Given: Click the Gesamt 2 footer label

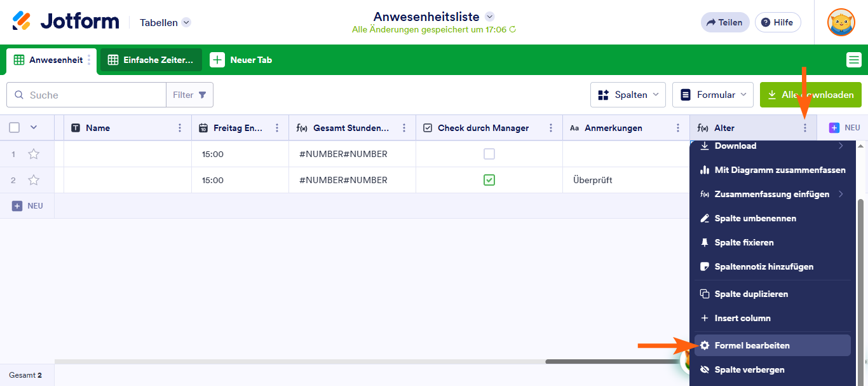Looking at the screenshot, I should point(25,375).
